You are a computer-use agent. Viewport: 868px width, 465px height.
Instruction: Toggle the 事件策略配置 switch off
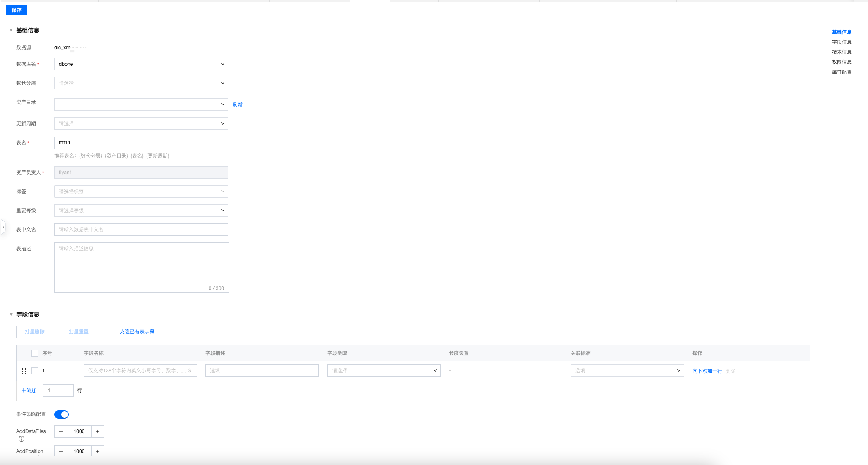tap(61, 415)
